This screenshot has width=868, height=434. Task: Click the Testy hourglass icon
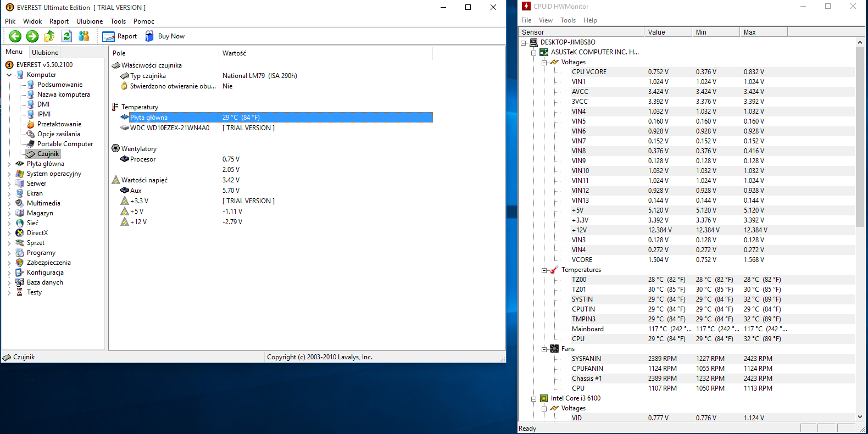click(20, 292)
